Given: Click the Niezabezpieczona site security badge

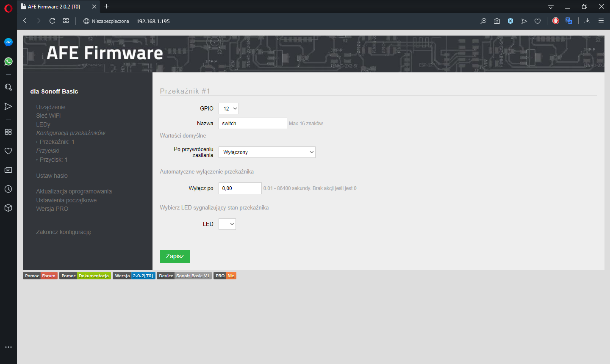Looking at the screenshot, I should point(106,21).
